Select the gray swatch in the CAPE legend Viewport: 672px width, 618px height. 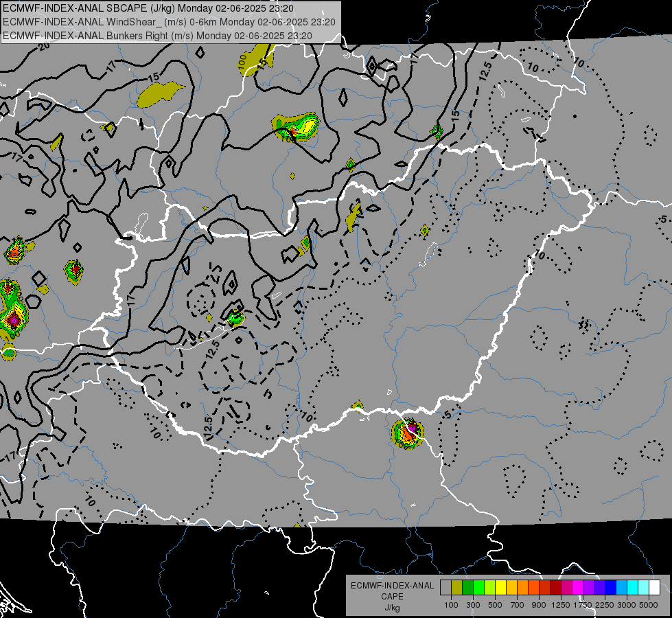[x=445, y=588]
